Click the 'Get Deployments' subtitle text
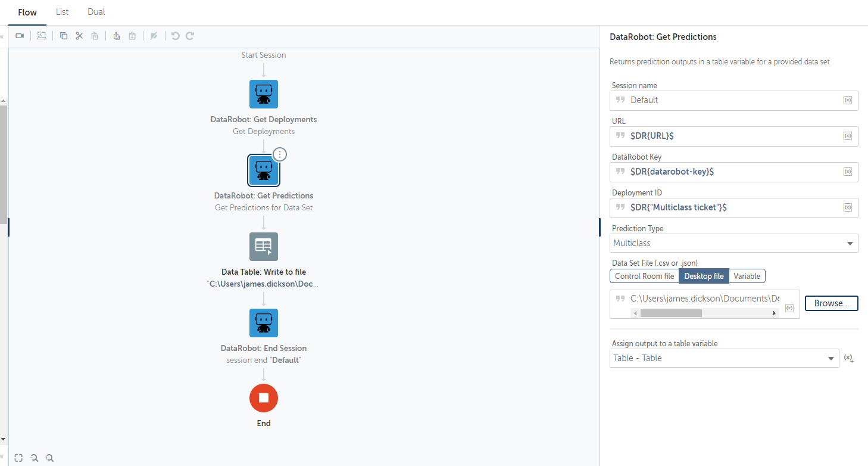 [x=264, y=131]
